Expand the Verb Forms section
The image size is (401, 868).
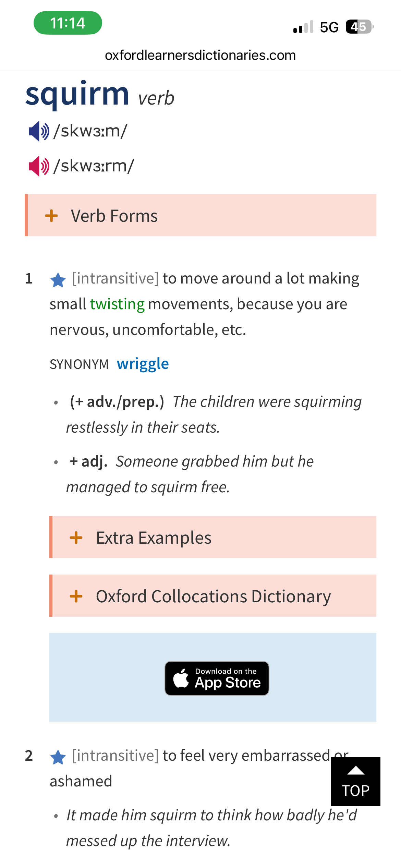(200, 215)
